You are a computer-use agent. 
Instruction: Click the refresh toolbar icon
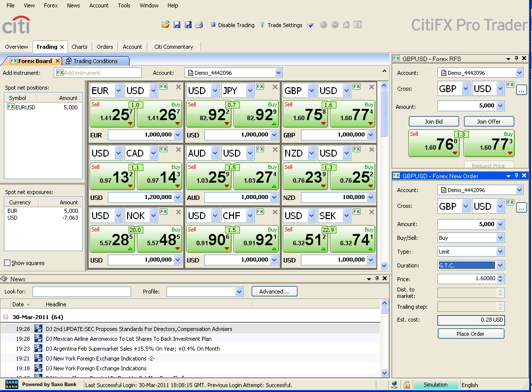point(358,25)
